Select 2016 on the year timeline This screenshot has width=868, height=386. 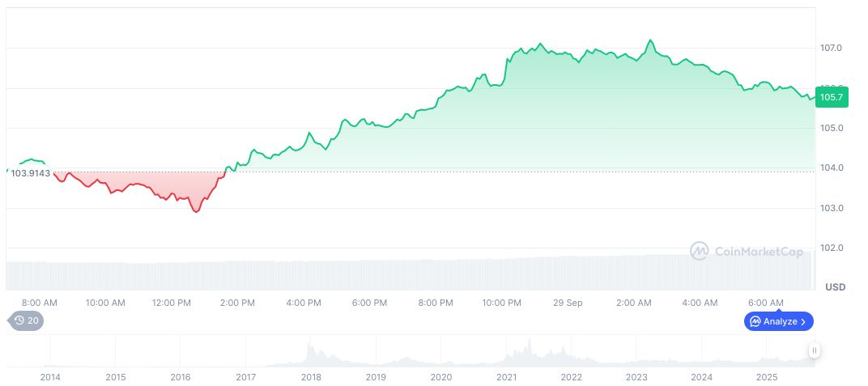(181, 377)
